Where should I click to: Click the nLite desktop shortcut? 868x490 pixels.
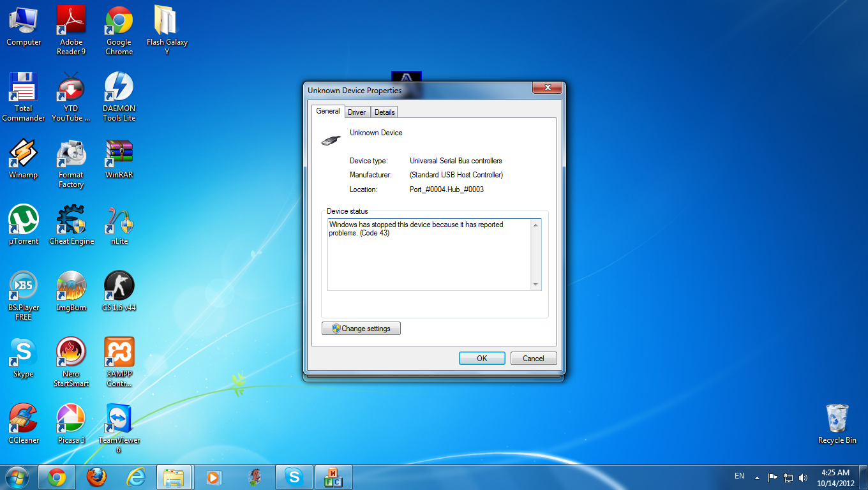pos(119,226)
